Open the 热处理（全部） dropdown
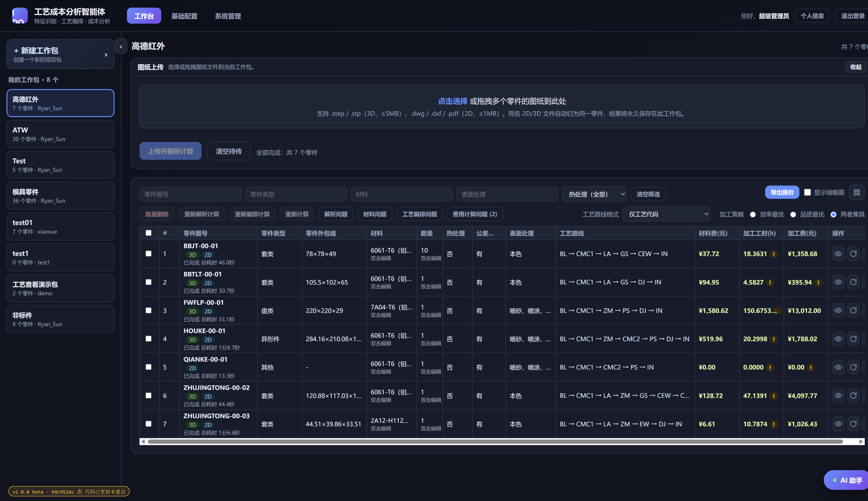 [x=594, y=194]
